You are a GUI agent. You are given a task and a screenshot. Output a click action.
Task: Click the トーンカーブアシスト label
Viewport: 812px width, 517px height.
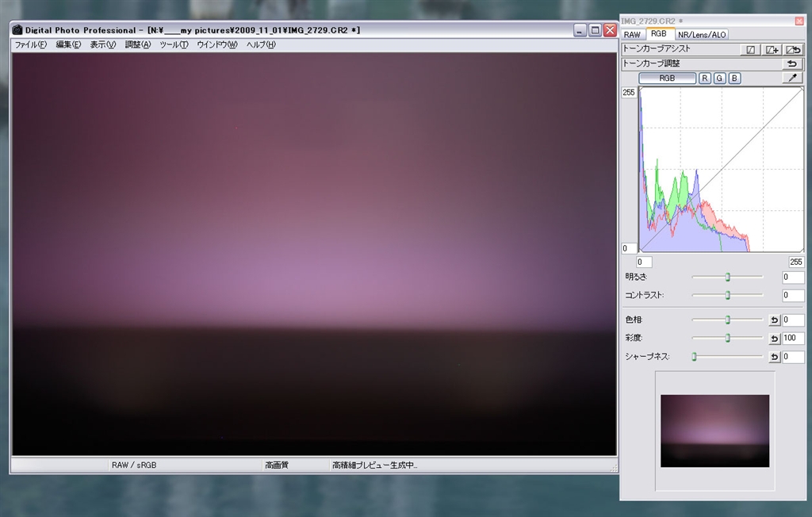(x=657, y=48)
